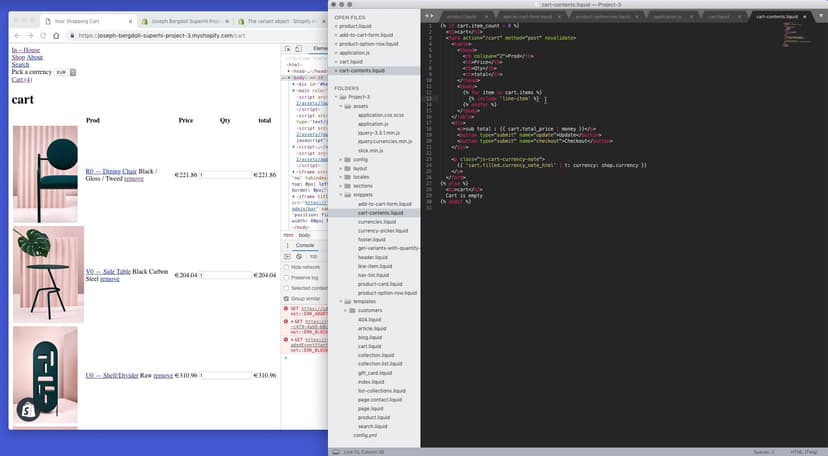The image size is (828, 456).
Task: Open the Sublime status bar panel switcher icon
Action: click(x=336, y=452)
